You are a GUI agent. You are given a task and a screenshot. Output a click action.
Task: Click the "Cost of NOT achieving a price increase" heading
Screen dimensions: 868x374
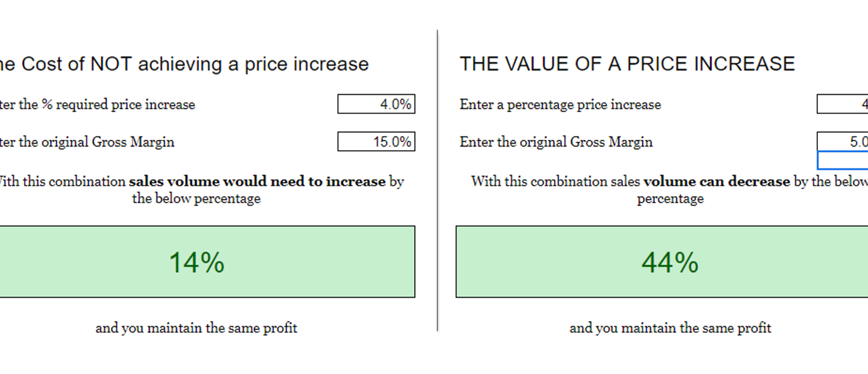pos(183,64)
